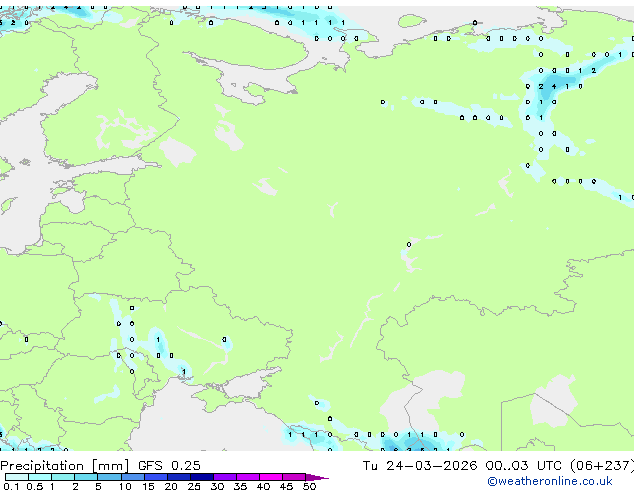Click the 15–20 mm legend swatch
The image size is (634, 490).
[x=155, y=477]
